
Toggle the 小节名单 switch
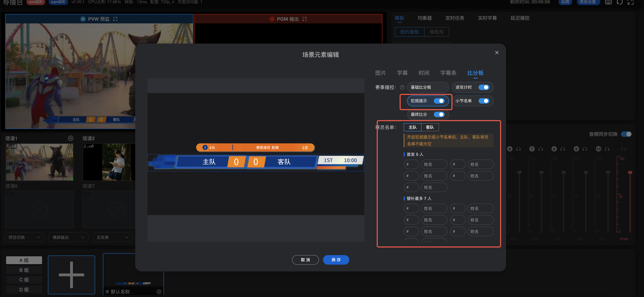(x=484, y=101)
